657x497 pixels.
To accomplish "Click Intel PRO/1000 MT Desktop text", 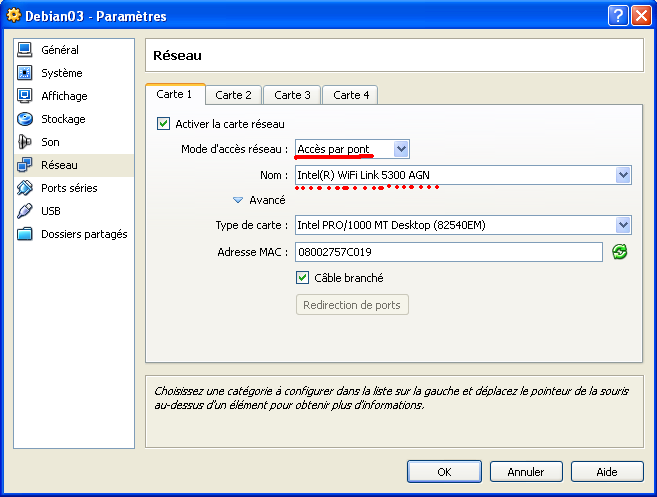I will click(391, 225).
